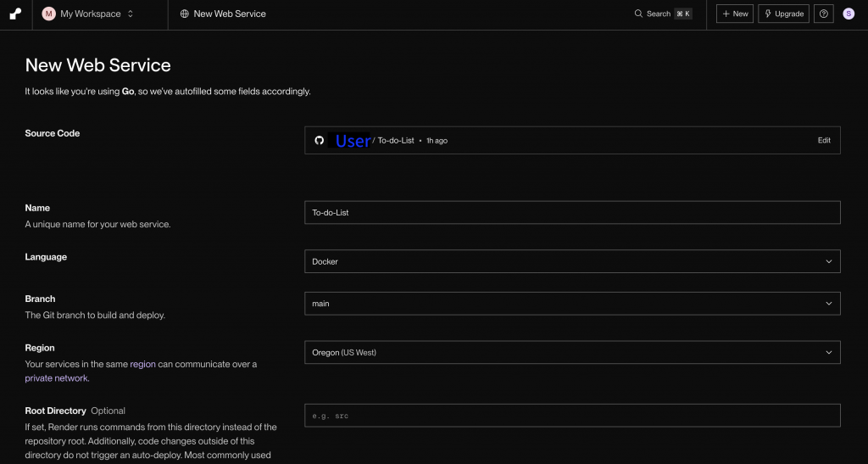Click the Render logo icon

coord(15,14)
